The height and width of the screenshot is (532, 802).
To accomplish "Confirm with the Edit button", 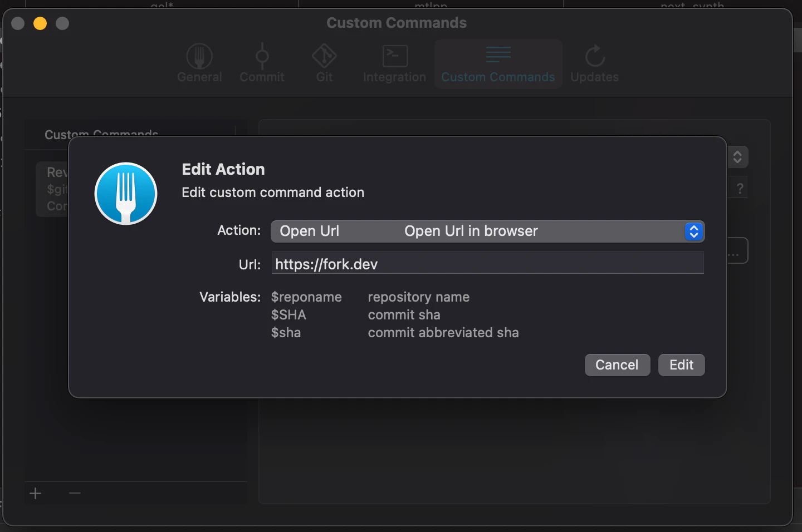I will click(681, 365).
